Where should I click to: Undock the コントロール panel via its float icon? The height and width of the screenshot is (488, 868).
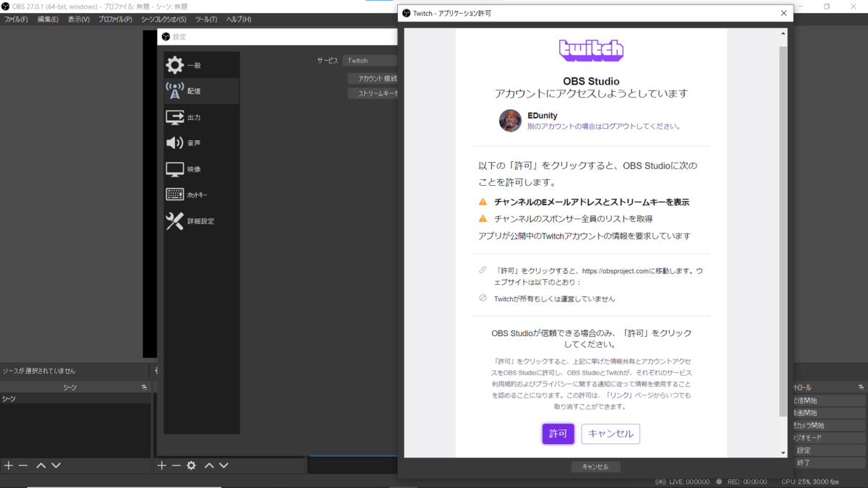click(x=861, y=388)
